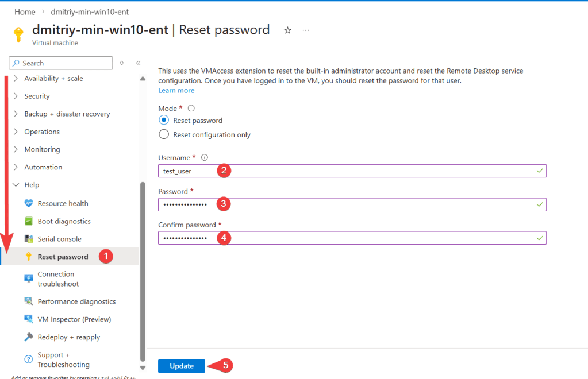This screenshot has width=588, height=379.
Task: Click the Resource health heart icon
Action: (29, 203)
